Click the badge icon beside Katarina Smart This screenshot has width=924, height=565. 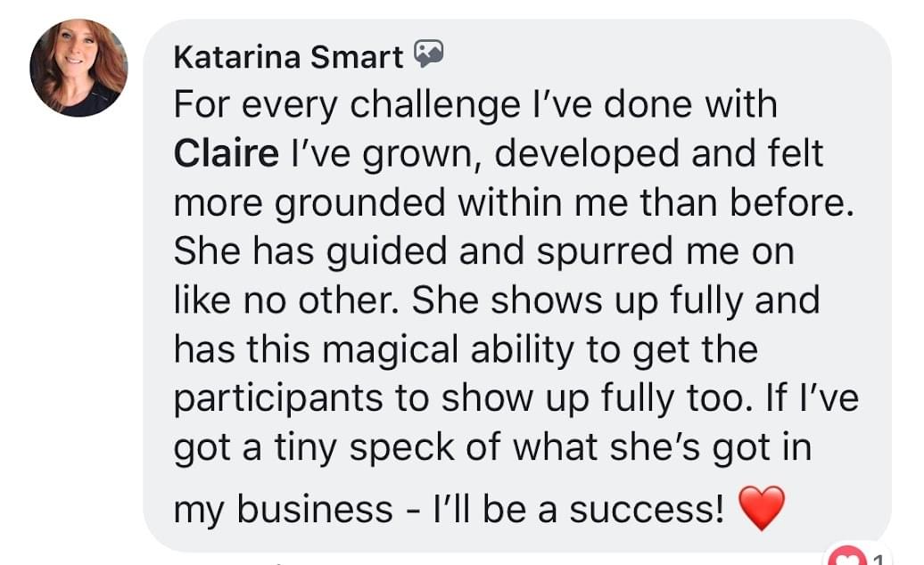(x=428, y=53)
